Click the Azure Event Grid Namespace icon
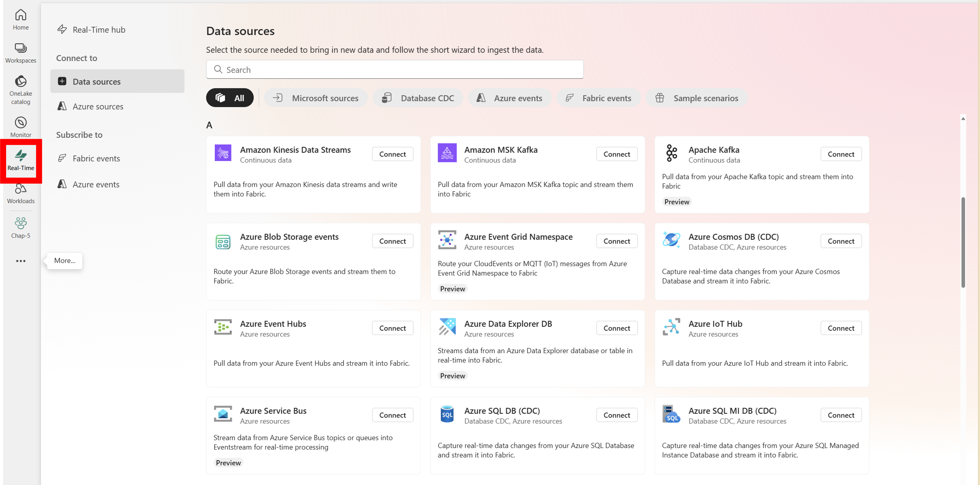This screenshot has width=980, height=485. pos(447,240)
